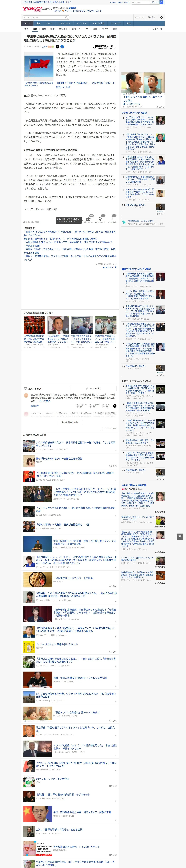Click the わかりやすい lightbulb reaction

click(x=100, y=219)
